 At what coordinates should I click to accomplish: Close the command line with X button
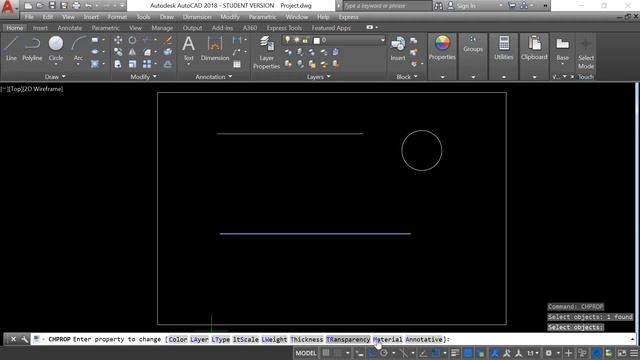pyautogui.click(x=13, y=339)
